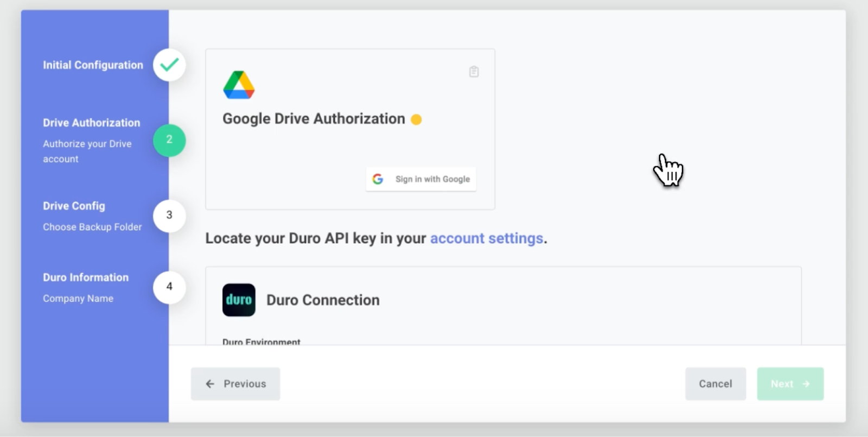
Task: Click the 'Company Name' sidebar text
Action: click(x=78, y=299)
